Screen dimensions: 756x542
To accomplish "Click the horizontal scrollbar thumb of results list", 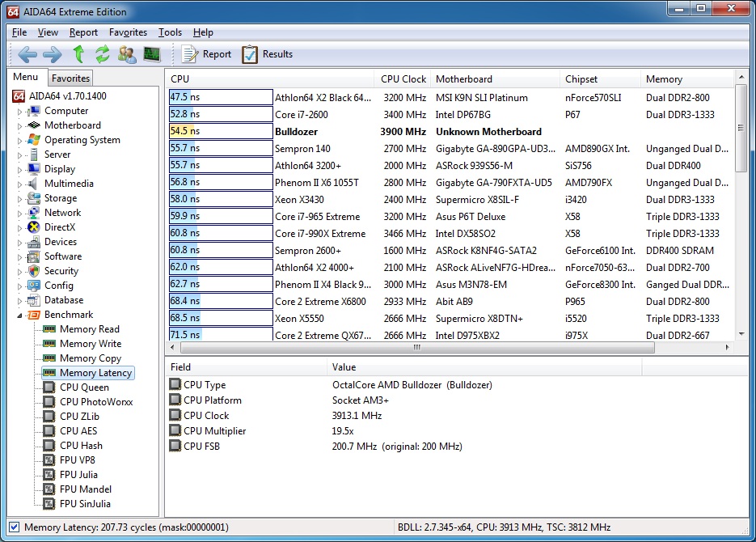I will [x=417, y=347].
